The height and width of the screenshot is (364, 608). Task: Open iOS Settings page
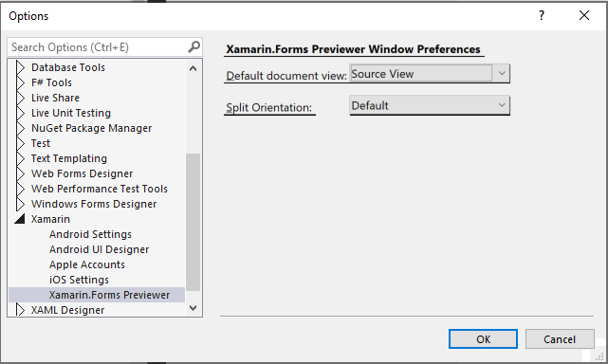[x=79, y=280]
